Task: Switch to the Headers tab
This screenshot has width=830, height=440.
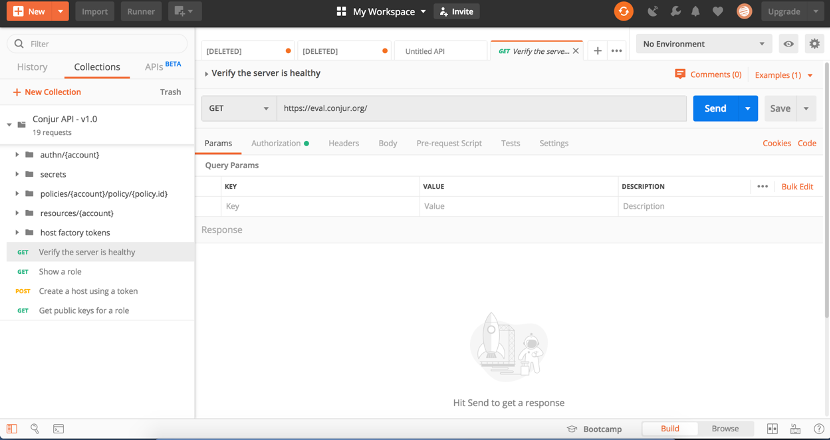Action: (x=343, y=143)
